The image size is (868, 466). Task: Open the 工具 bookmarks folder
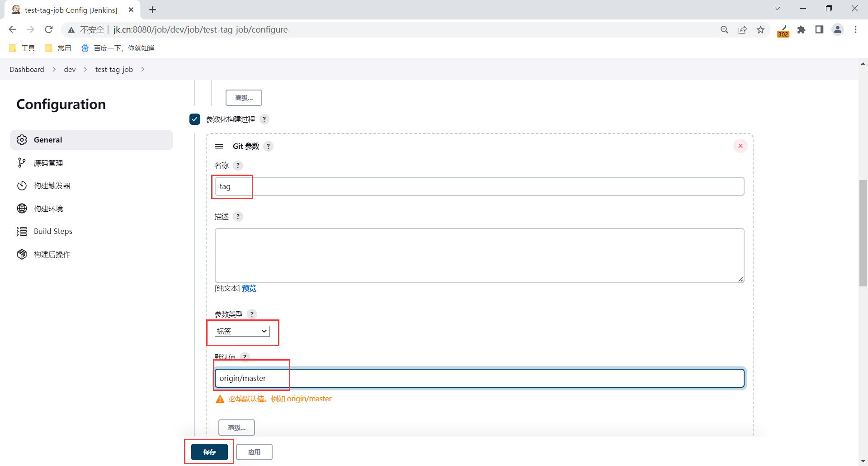22,48
